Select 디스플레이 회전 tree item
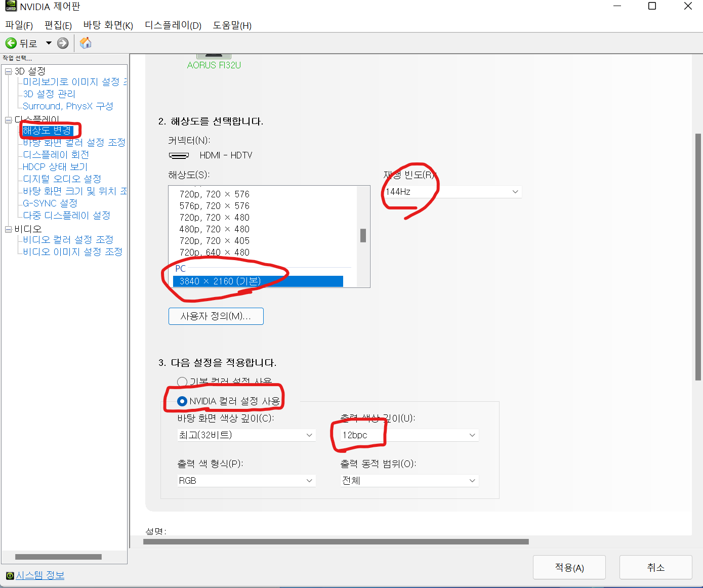This screenshot has height=588, width=703. point(56,155)
